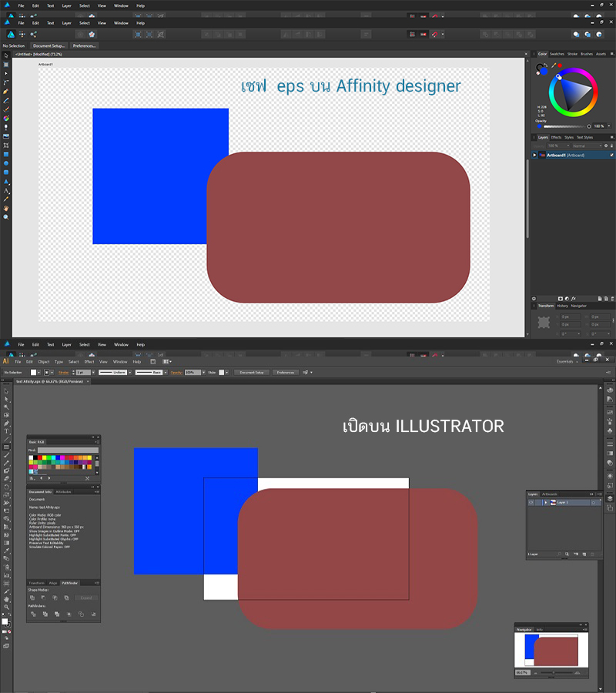
Task: Click the fx layer effects icon
Action: (x=574, y=299)
